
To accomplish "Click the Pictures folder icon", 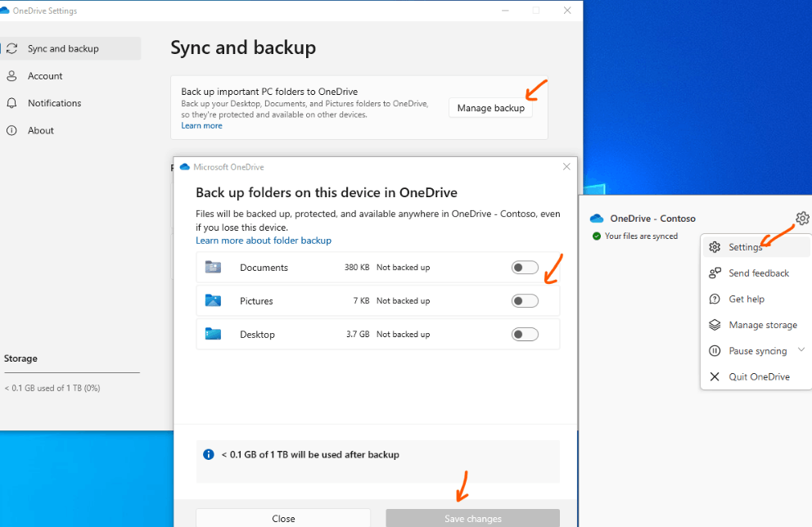I will point(213,301).
